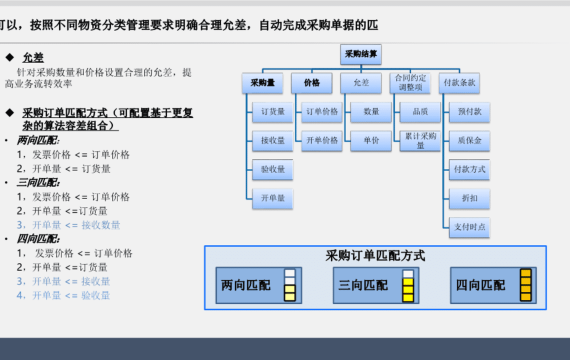Screen dimensions: 570x360
Task: Click the level indicator in 两向匹配 button
Action: [290, 285]
